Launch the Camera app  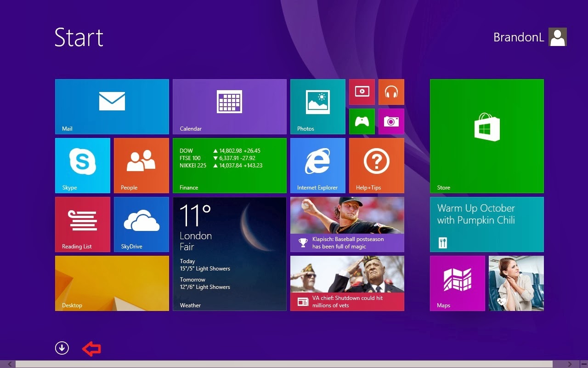pyautogui.click(x=391, y=121)
